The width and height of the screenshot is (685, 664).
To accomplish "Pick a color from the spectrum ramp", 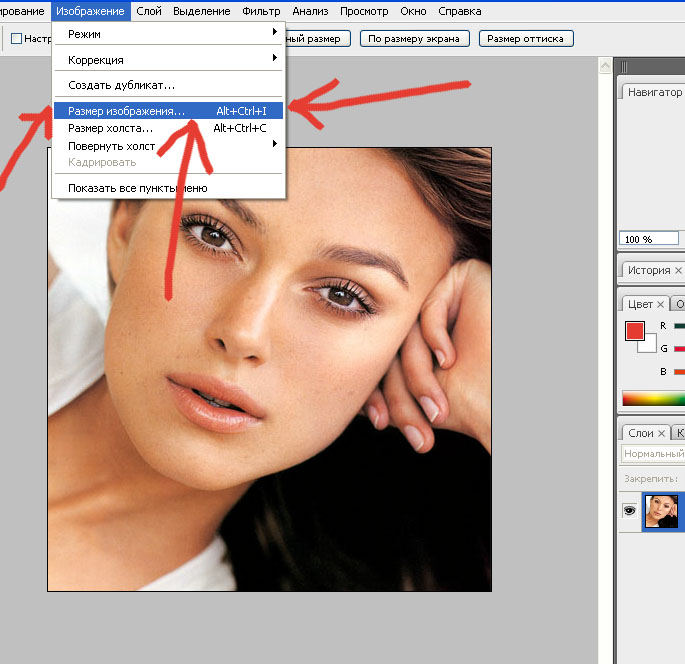I will [x=654, y=399].
